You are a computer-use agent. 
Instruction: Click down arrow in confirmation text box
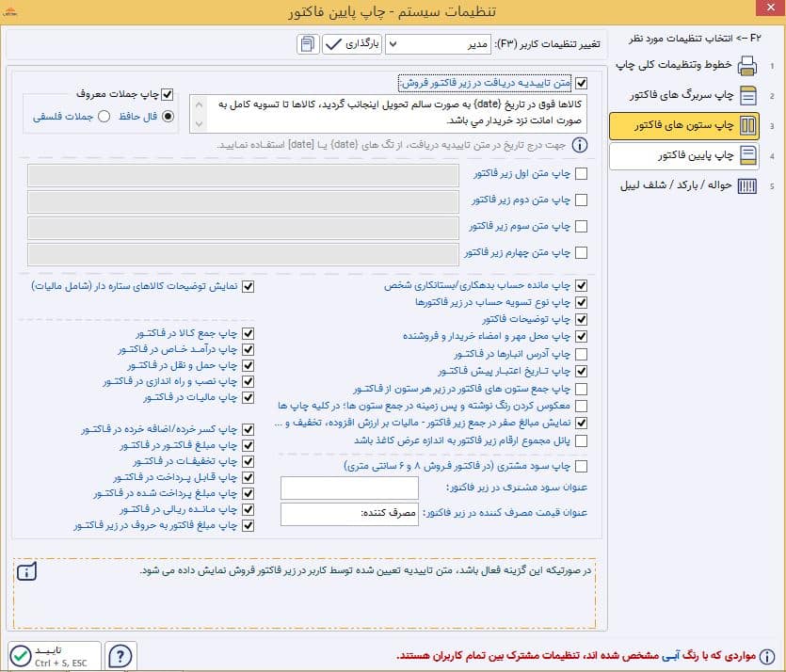[x=199, y=124]
